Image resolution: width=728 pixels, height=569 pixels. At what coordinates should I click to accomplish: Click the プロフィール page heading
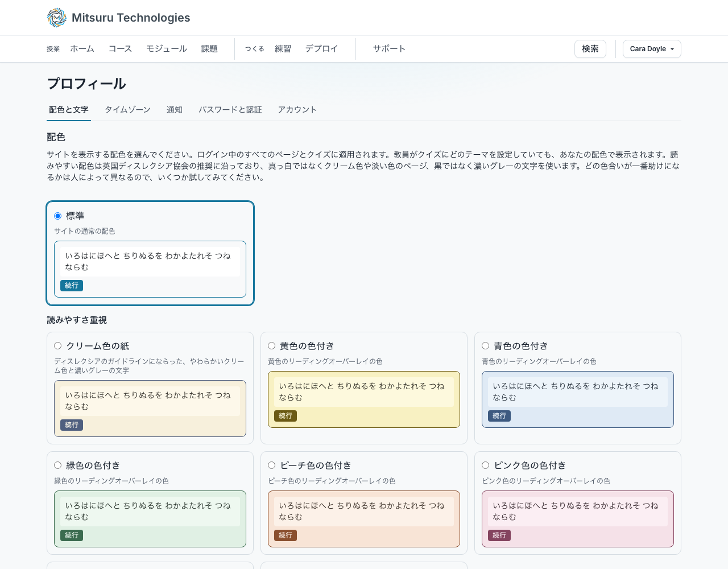[x=86, y=84]
